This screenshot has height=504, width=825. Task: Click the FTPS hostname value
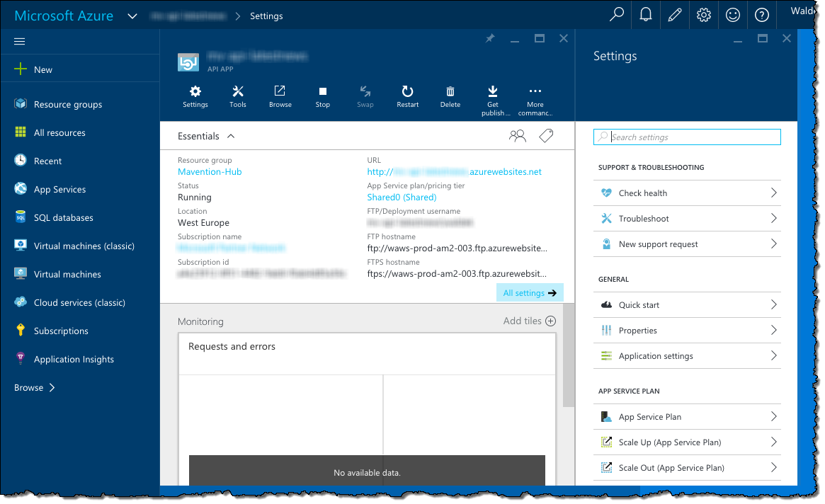tap(457, 273)
